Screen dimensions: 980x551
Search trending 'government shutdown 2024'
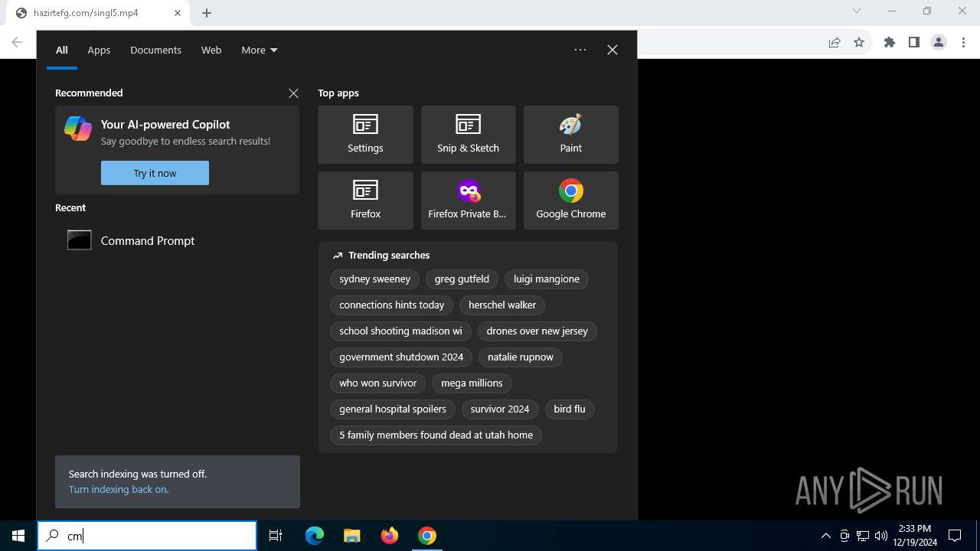401,357
